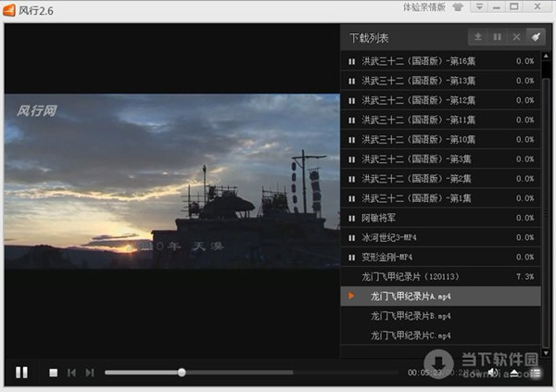Click the pause icon for 洪武三十二 第10集

[351, 140]
